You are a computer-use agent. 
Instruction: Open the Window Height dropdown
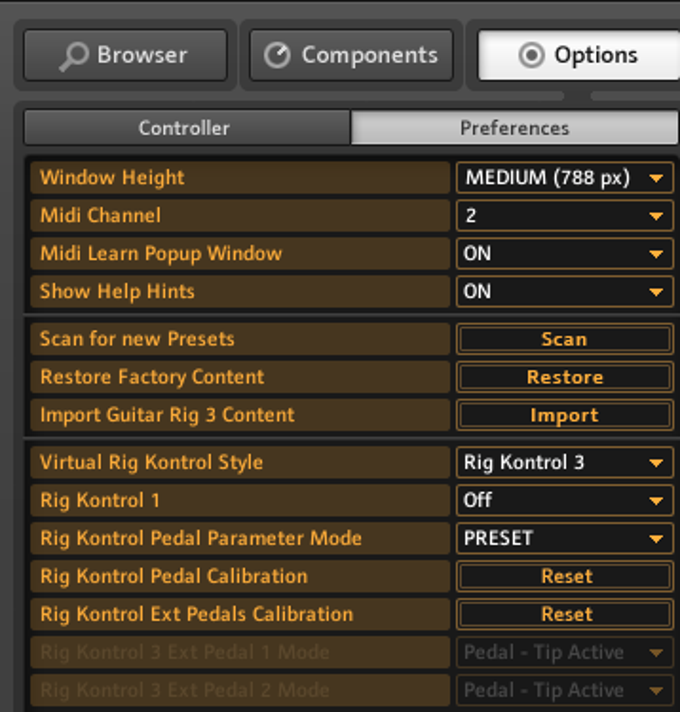point(564,178)
